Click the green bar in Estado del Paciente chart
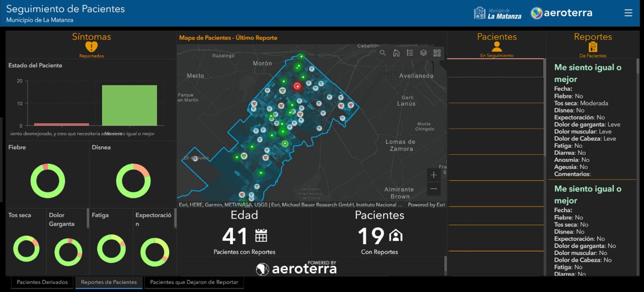Image resolution: width=644 pixels, height=292 pixels. tap(129, 106)
